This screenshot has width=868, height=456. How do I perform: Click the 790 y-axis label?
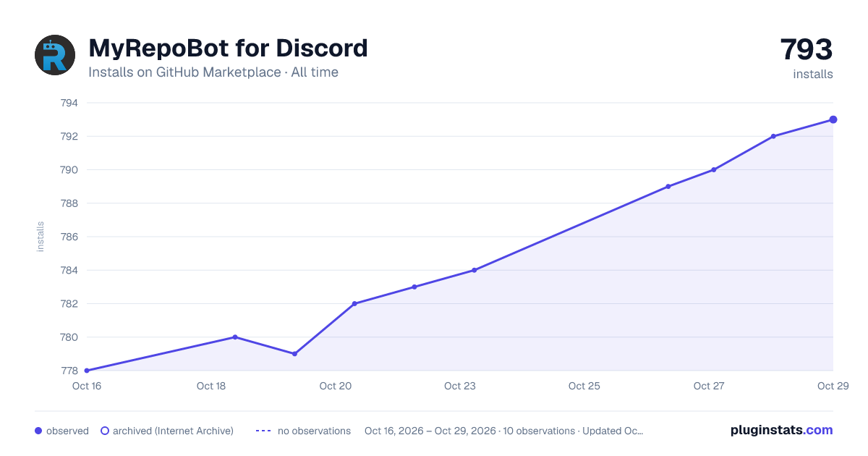pyautogui.click(x=69, y=170)
